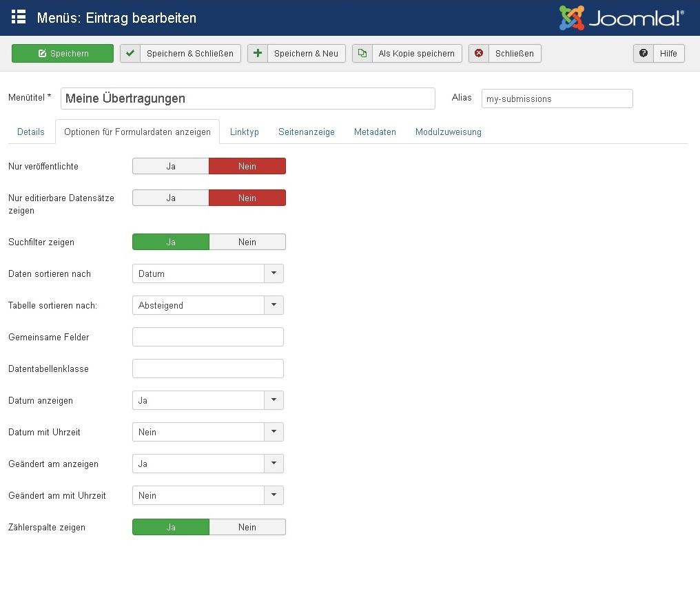Expand the Geändert am anzeigen dropdown

tap(207, 464)
